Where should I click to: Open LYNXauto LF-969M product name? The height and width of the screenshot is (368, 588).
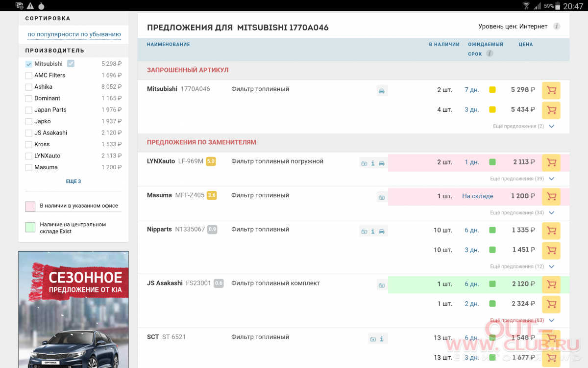[175, 161]
